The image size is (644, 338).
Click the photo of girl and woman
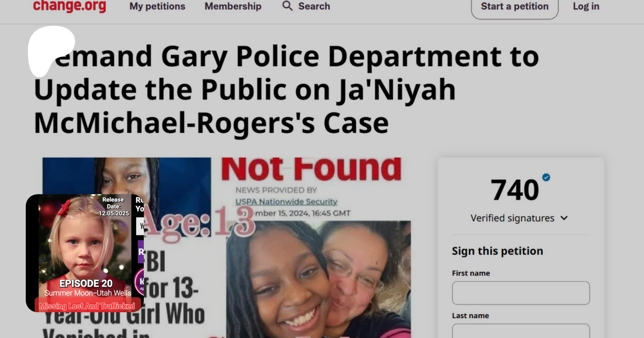[318, 279]
